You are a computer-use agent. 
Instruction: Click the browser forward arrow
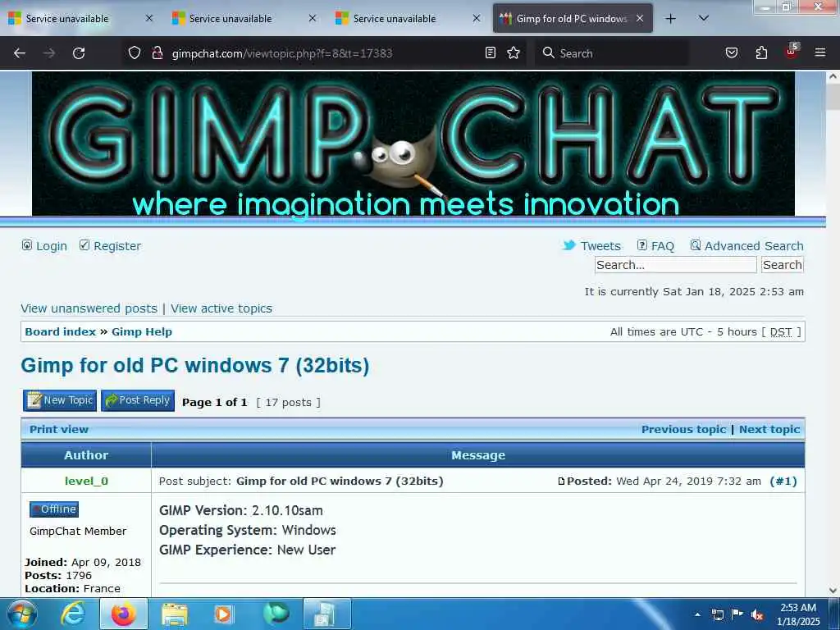49,53
